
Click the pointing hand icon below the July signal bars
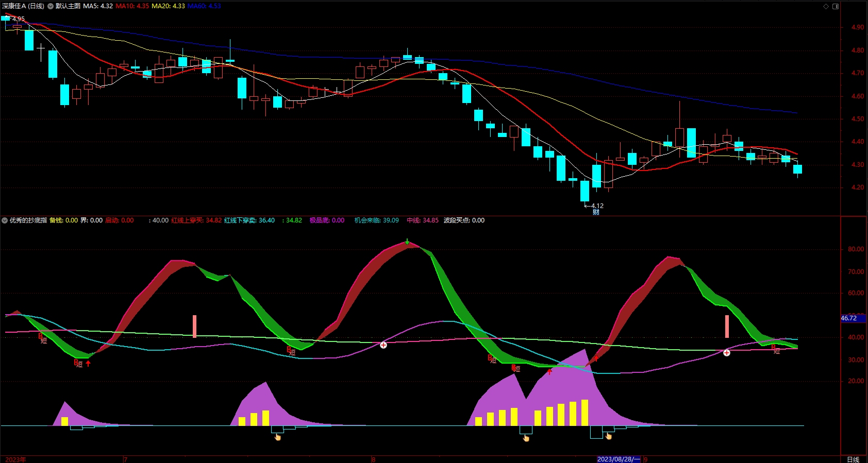278,437
